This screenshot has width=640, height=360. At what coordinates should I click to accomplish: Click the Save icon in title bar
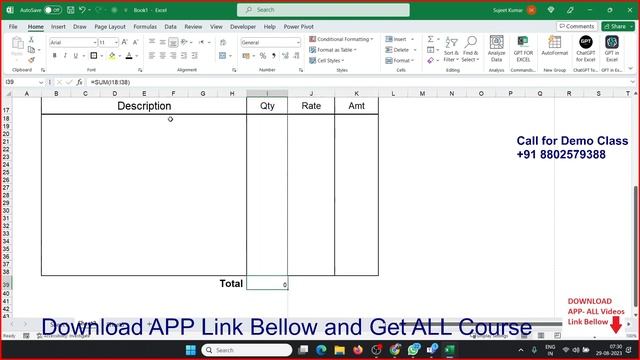pyautogui.click(x=71, y=10)
